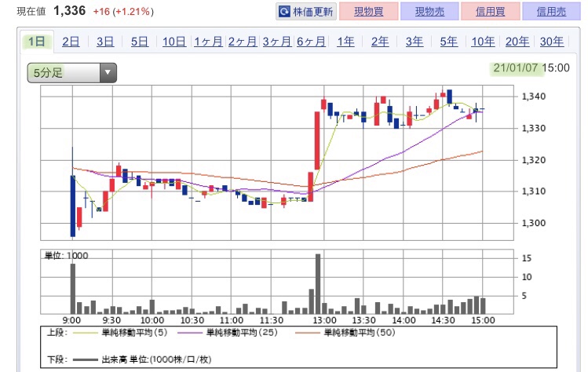Image resolution: width=588 pixels, height=372 pixels.
Task: Switch to the 30年 chart range
Action: coord(552,42)
